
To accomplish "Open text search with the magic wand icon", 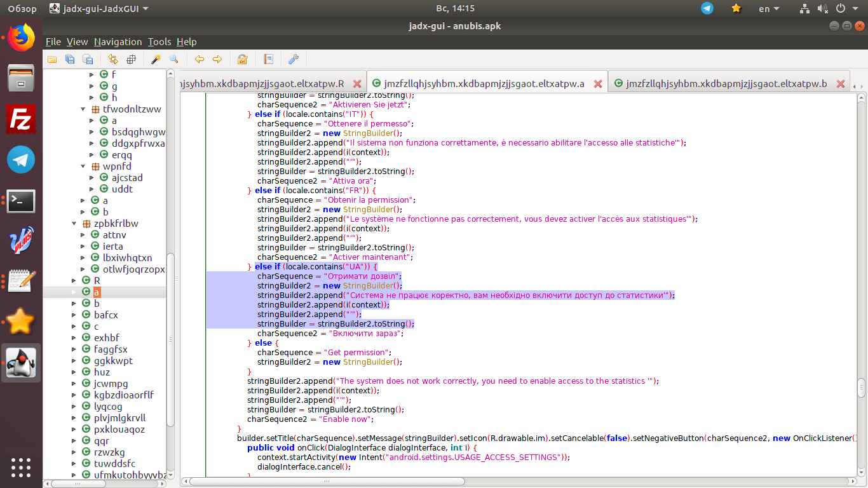I will click(155, 59).
